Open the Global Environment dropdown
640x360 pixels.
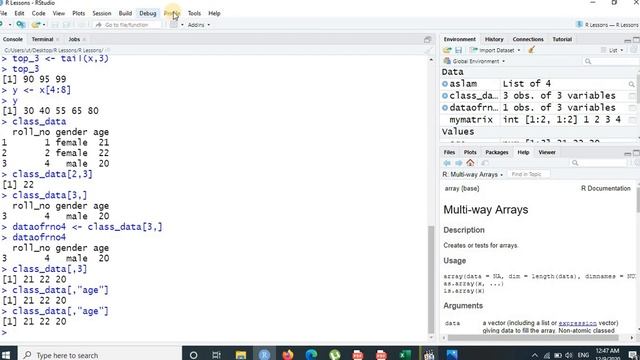tap(474, 61)
